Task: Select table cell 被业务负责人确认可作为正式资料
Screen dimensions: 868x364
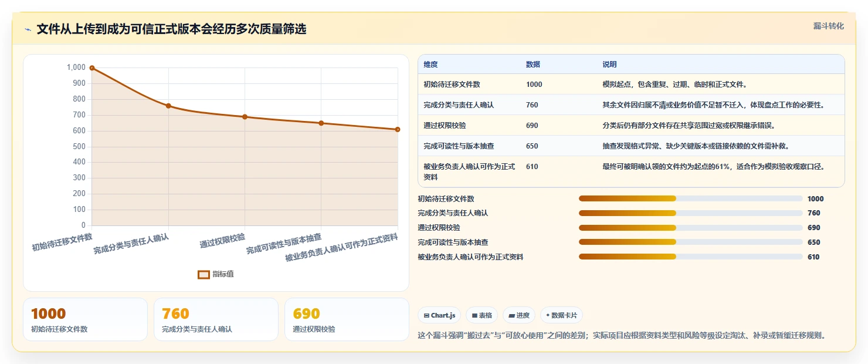Action: [x=469, y=171]
